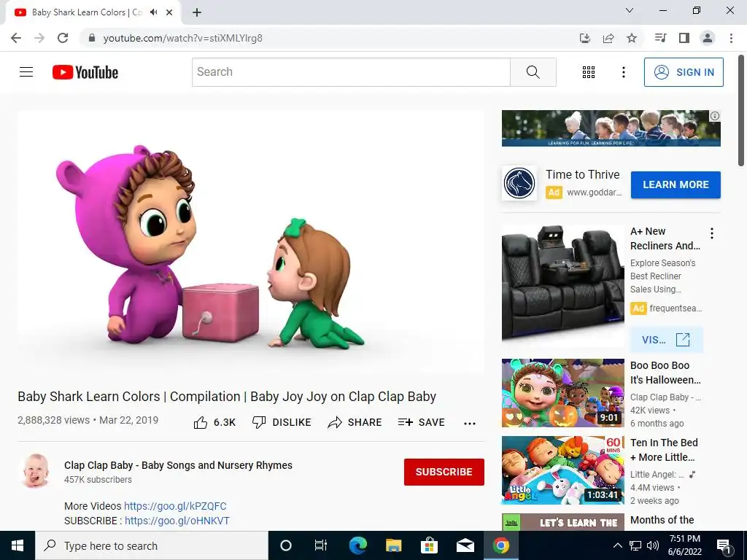Open Task View on taskbar
Screen dimensions: 747x560
[x=321, y=545]
